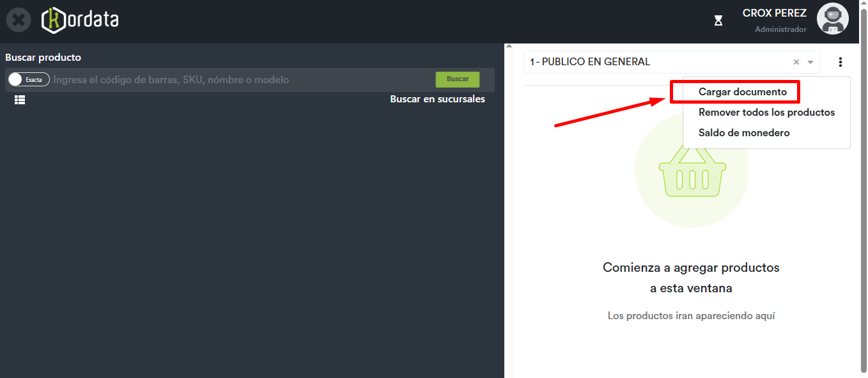Choose Remover todos los productos option
868x378 pixels.
pyautogui.click(x=766, y=113)
